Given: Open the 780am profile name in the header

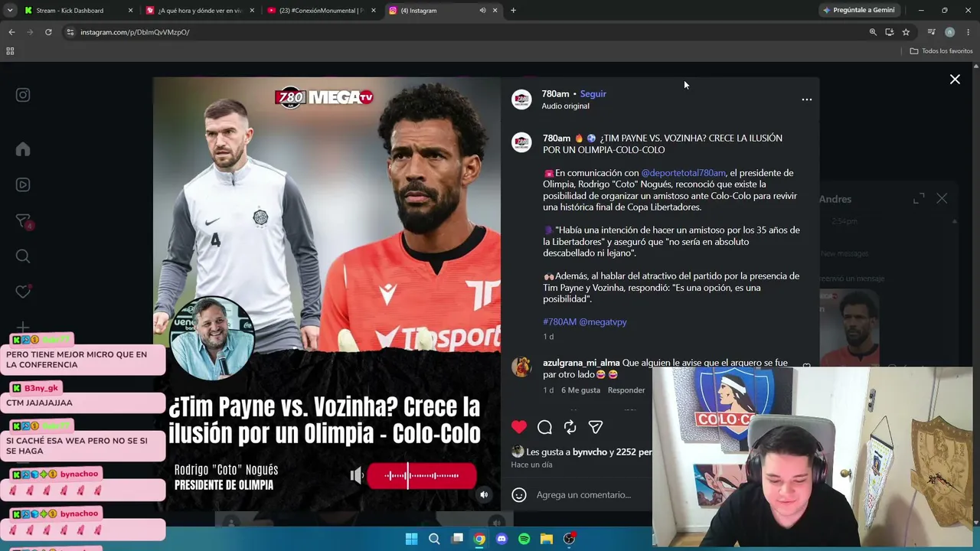Looking at the screenshot, I should pos(555,94).
